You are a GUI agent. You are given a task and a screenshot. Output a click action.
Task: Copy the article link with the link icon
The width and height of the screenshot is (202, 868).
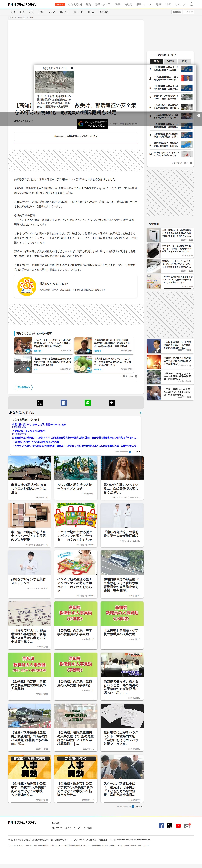pos(112,403)
